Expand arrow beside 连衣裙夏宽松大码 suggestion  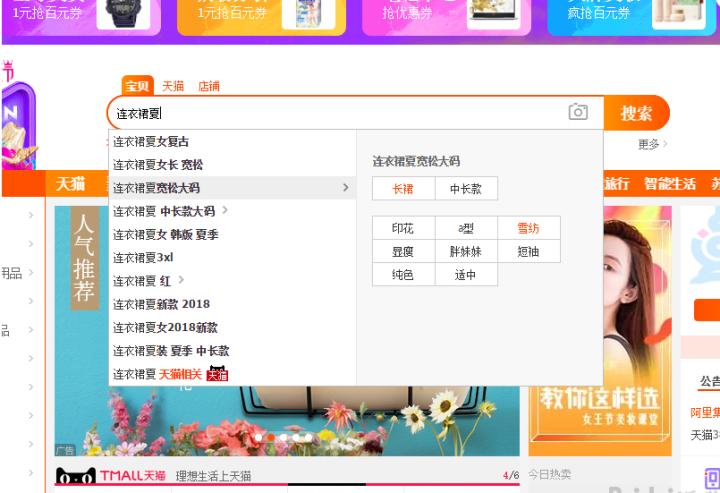point(346,187)
